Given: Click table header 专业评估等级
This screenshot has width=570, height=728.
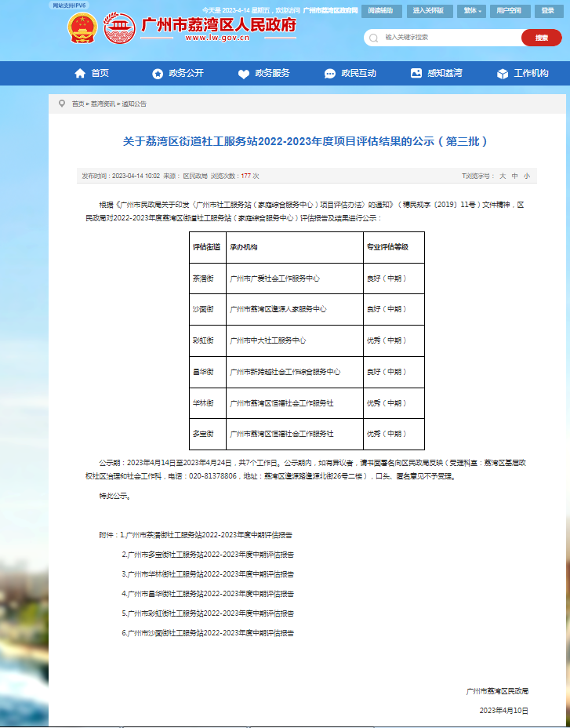Looking at the screenshot, I should 394,247.
